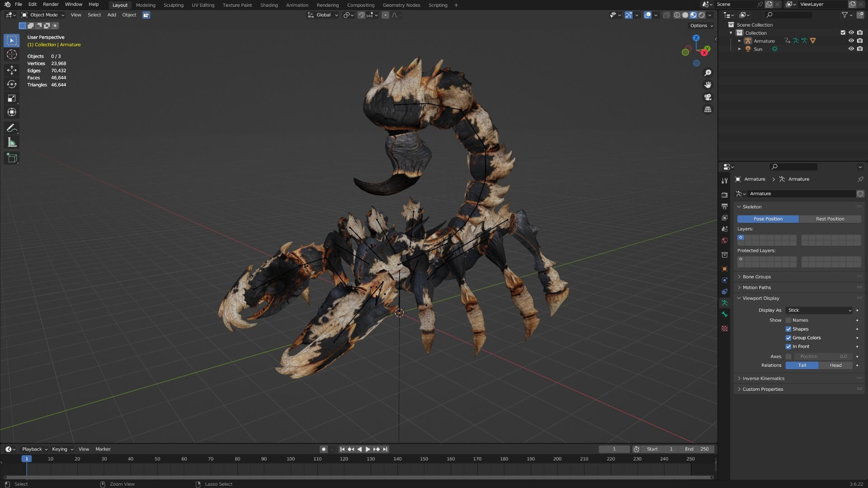The width and height of the screenshot is (868, 488).
Task: Open the Bone properties tab
Action: [x=725, y=314]
